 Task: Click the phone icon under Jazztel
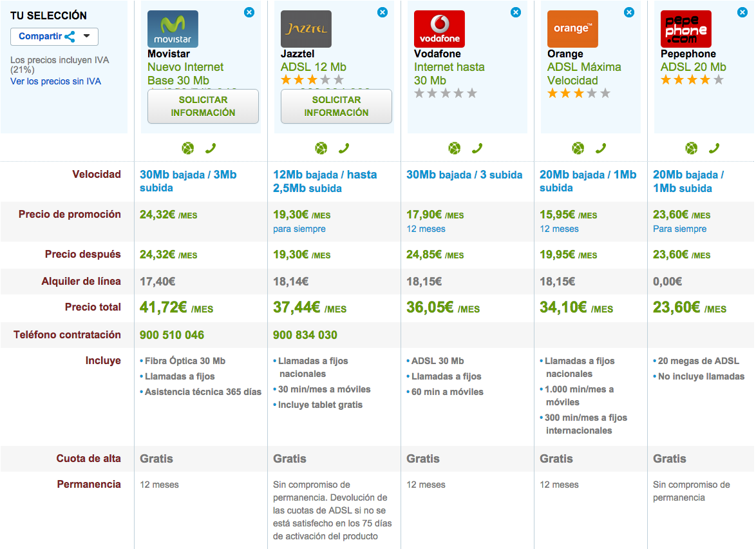click(x=344, y=148)
